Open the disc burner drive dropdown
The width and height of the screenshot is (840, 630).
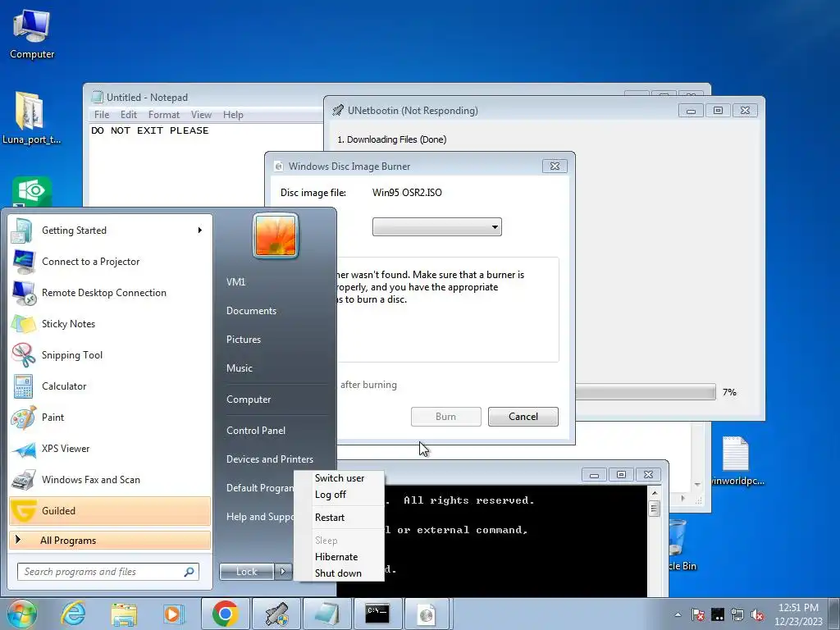[437, 226]
